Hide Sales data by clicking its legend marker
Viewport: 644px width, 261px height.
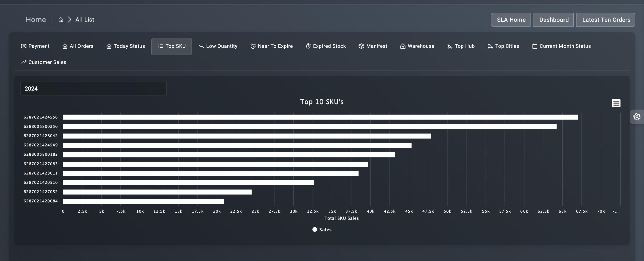[314, 229]
